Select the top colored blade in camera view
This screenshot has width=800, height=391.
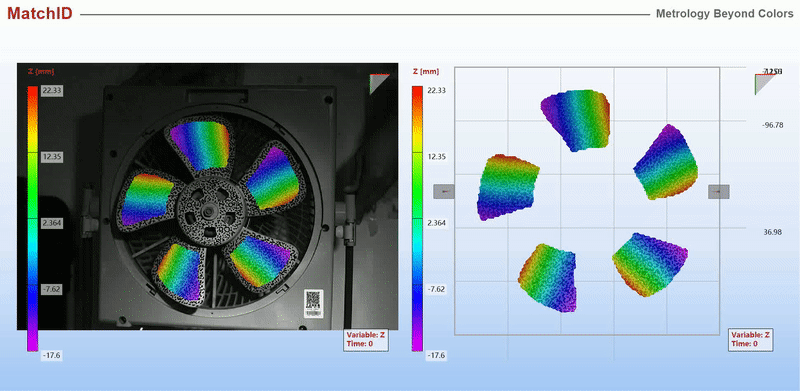click(201, 145)
